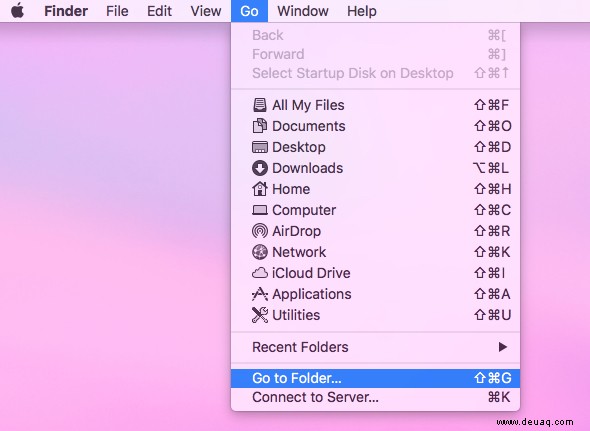Screen dimensions: 590x431
Task: Open the Apple logo menu
Action: (17, 11)
